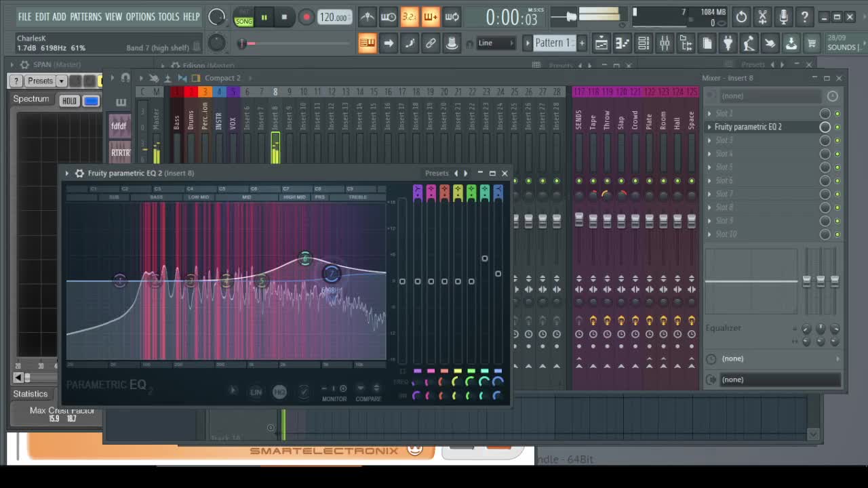
Task: Open the Pattern 1 selector dropdown
Action: [553, 43]
